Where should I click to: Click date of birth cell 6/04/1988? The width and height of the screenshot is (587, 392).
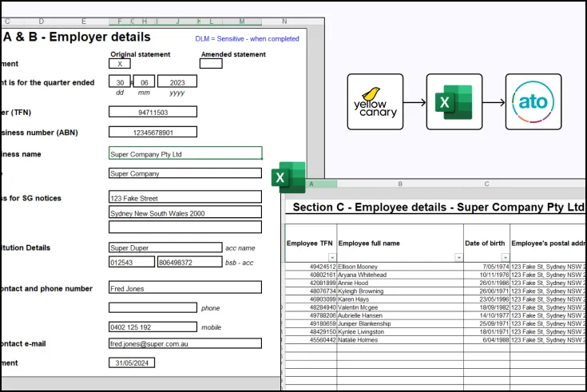point(486,340)
